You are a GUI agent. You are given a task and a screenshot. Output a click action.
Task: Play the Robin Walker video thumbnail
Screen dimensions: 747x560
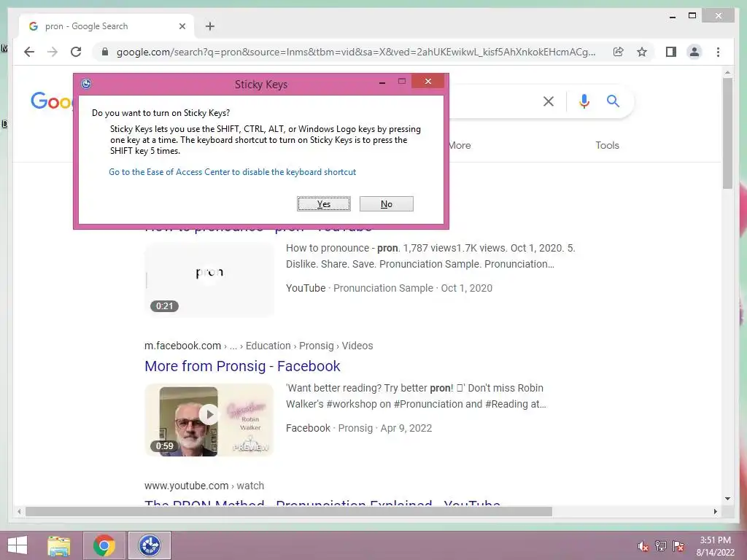[209, 420]
